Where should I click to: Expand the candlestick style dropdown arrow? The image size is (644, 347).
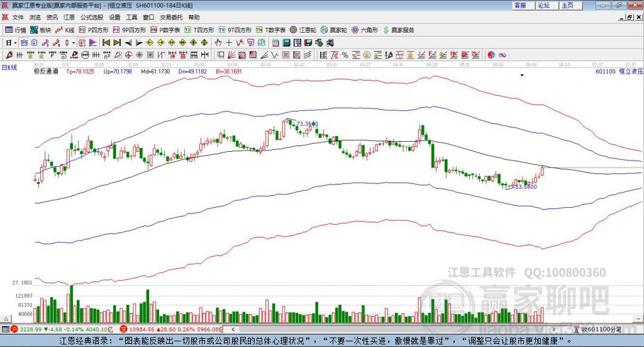pos(74,43)
